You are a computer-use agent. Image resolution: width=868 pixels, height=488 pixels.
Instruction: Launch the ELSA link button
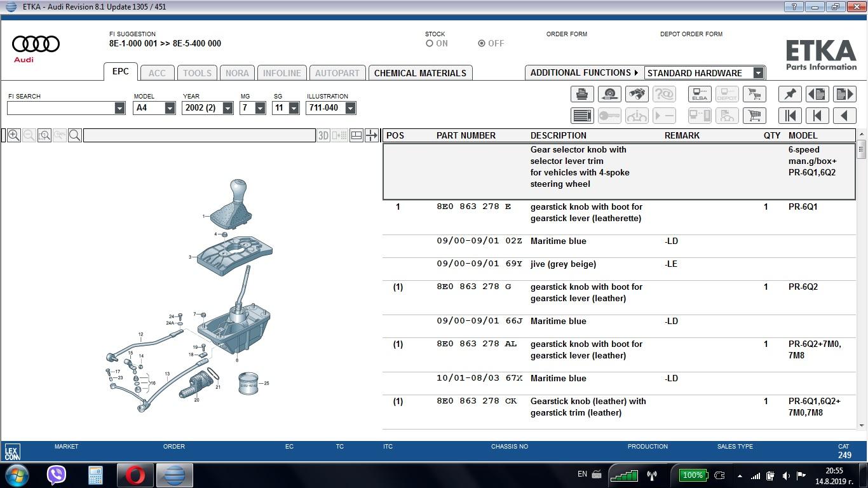click(x=700, y=94)
